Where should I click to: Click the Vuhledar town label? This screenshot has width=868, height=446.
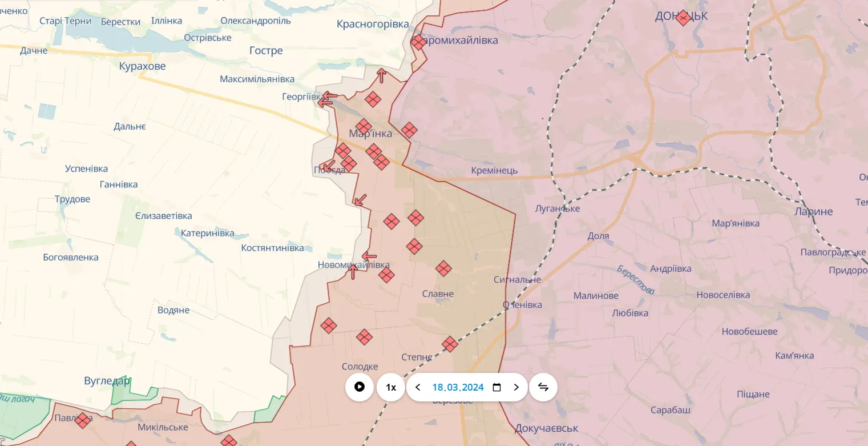point(107,381)
